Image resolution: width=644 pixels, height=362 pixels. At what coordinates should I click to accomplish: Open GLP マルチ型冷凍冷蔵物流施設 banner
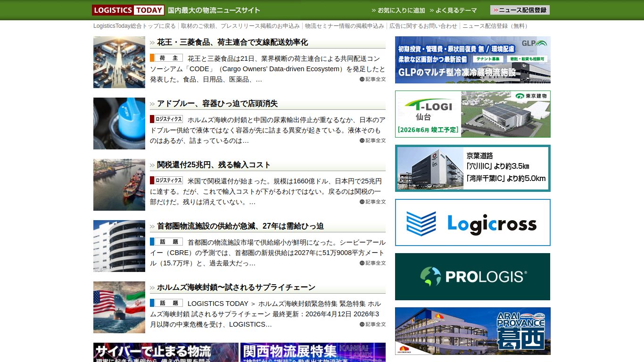pyautogui.click(x=473, y=60)
